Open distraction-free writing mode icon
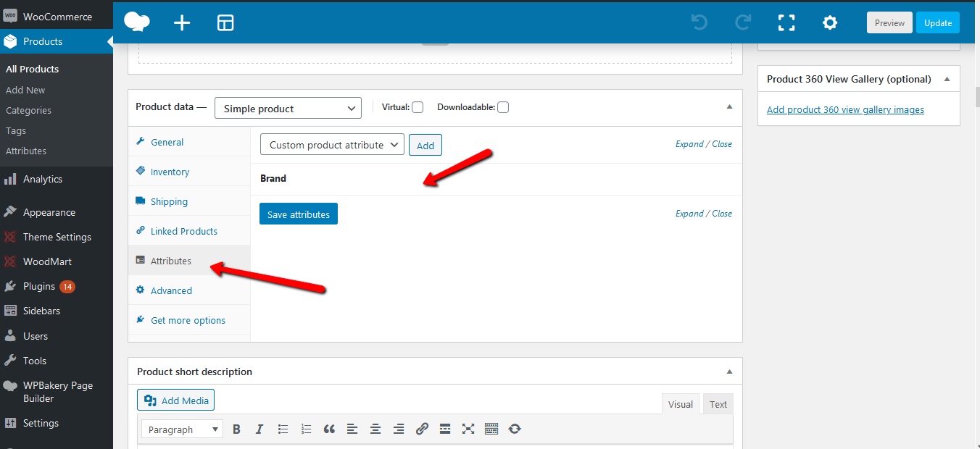The height and width of the screenshot is (449, 980). (468, 429)
